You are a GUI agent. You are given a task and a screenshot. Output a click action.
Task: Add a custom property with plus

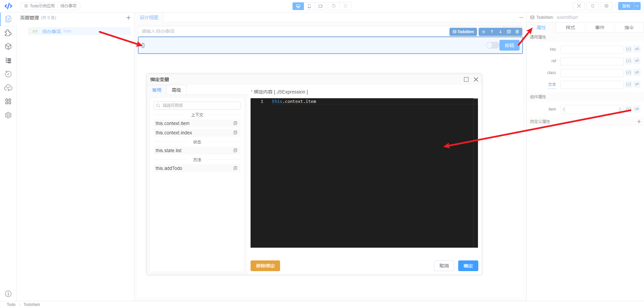(x=639, y=122)
